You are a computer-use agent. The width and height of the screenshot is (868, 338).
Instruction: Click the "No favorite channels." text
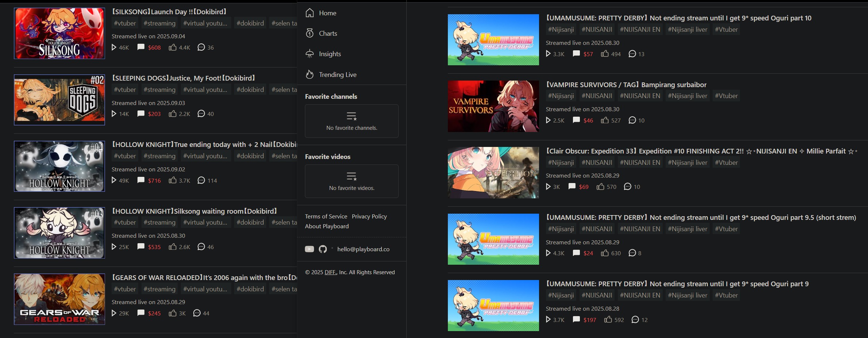pyautogui.click(x=352, y=128)
